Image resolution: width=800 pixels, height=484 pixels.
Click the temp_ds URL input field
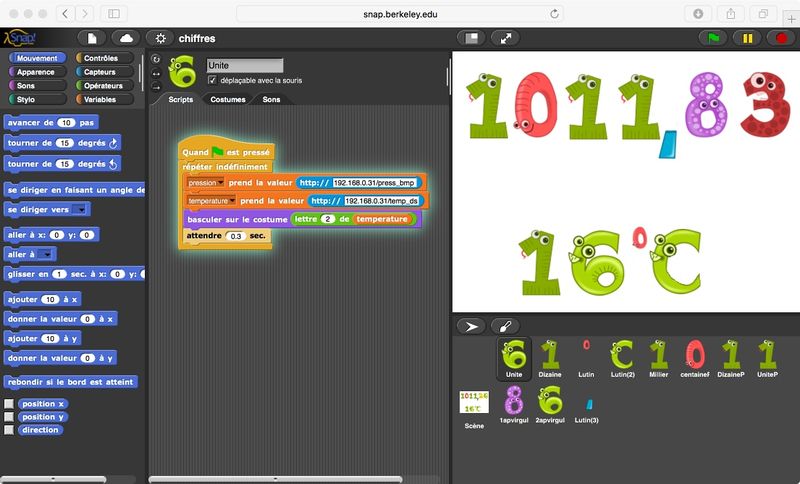382,201
